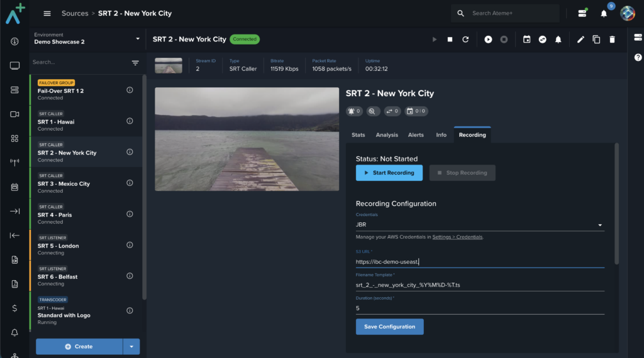644x358 pixels.
Task: Show info for SRT 3 - Mexico City
Action: 130,183
